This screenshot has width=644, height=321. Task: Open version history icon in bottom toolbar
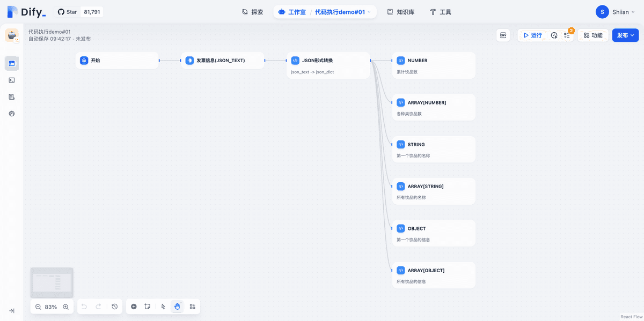click(x=114, y=307)
